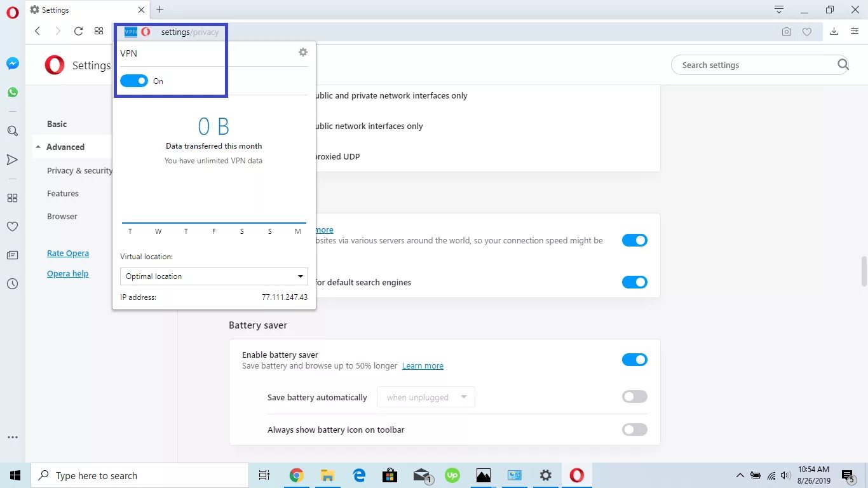Click the settings/privacy address field
Viewport: 868px width, 488px height.
click(x=190, y=32)
